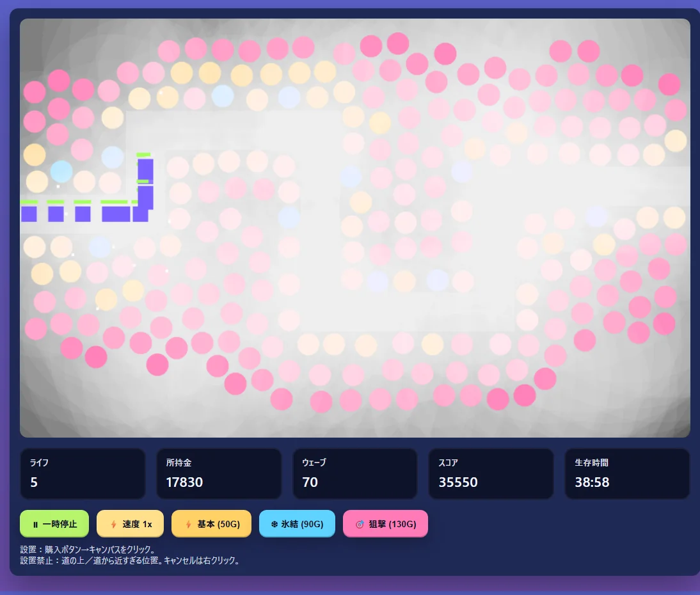Image resolution: width=700 pixels, height=595 pixels.
Task: Buy the 狙撃 (130G) sniper tower
Action: point(385,524)
